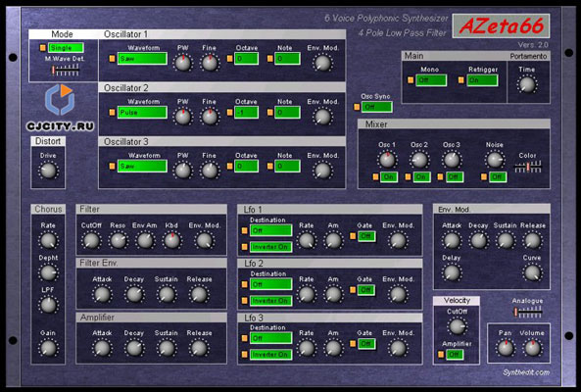Toggle Mixer Noise Off switch

pos(497,176)
